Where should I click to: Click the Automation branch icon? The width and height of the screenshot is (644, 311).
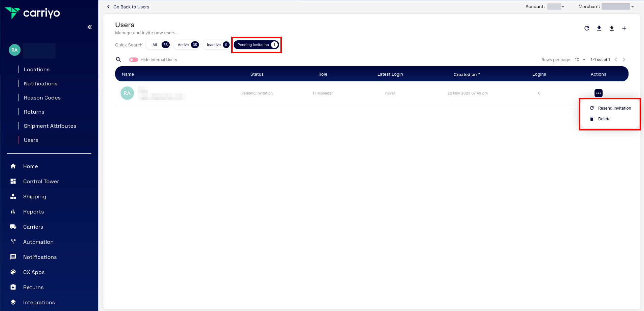pos(13,242)
